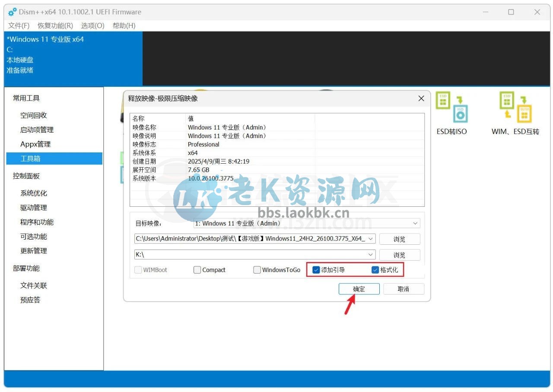553x392 pixels.
Task: Open the K:\ target drive dropdown
Action: (x=371, y=255)
